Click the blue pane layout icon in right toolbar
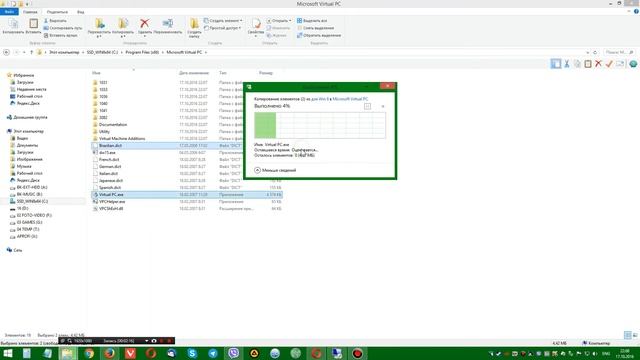This screenshot has height=360, width=640. click(x=556, y=64)
